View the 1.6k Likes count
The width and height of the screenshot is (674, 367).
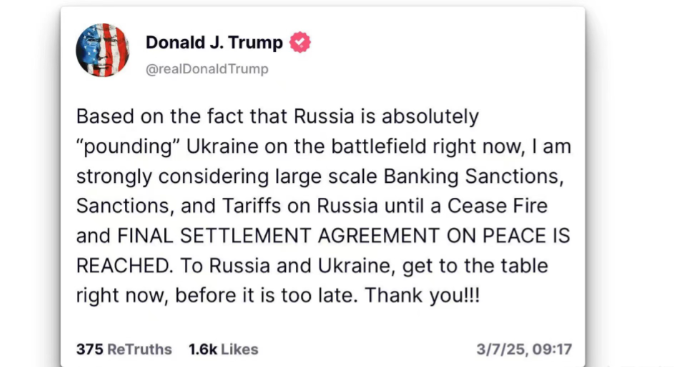tap(223, 349)
